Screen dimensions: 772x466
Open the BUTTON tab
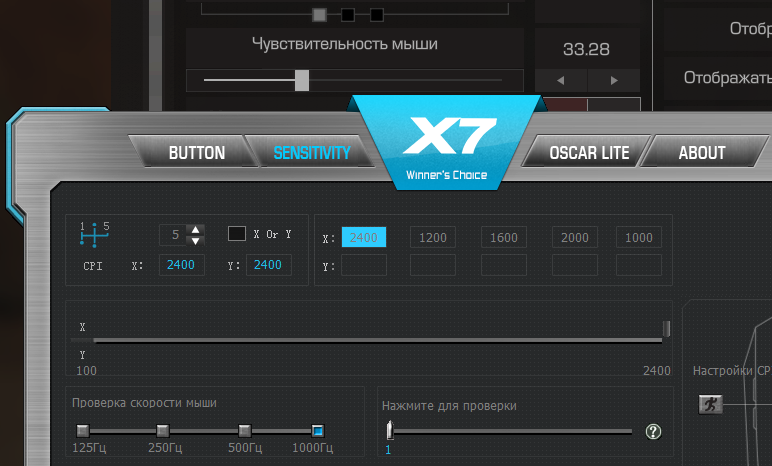196,153
